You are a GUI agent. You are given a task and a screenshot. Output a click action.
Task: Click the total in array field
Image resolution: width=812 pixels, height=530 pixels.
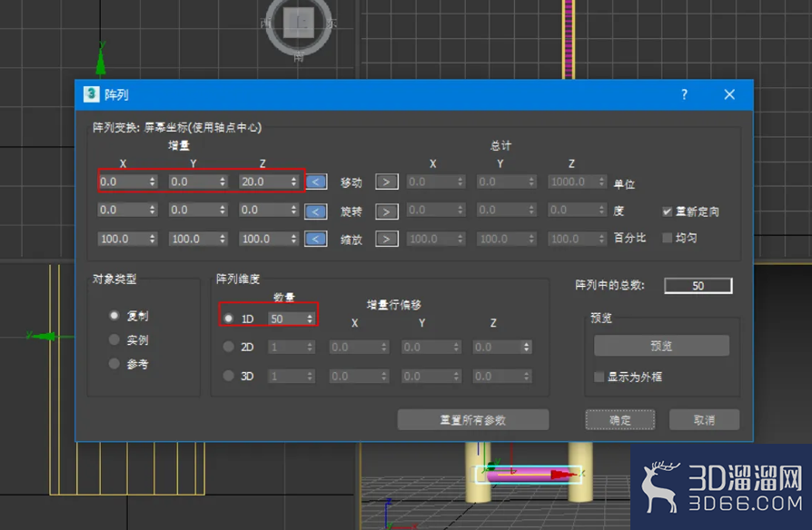pos(698,286)
